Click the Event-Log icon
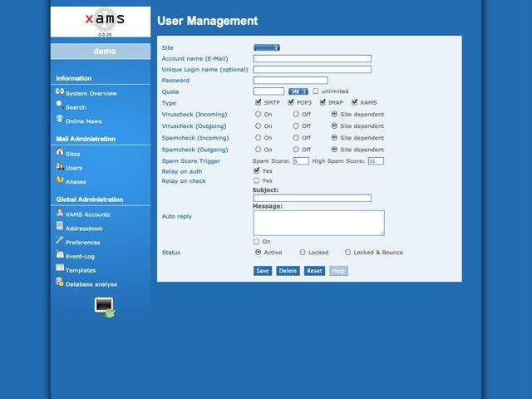 60,254
